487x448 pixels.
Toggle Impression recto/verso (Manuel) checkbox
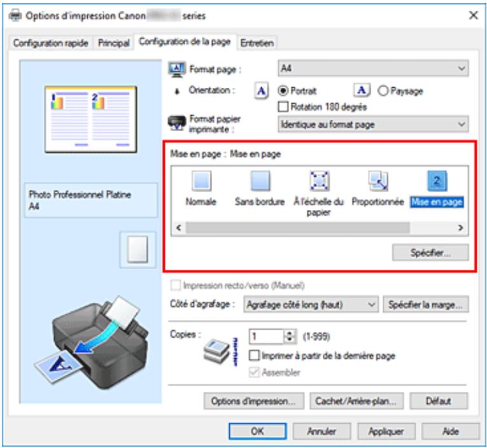pyautogui.click(x=176, y=285)
